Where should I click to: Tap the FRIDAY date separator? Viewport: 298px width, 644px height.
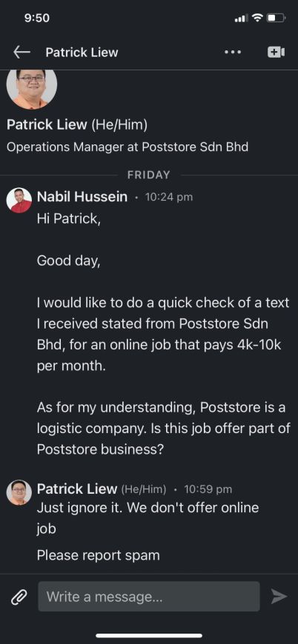pyautogui.click(x=149, y=175)
